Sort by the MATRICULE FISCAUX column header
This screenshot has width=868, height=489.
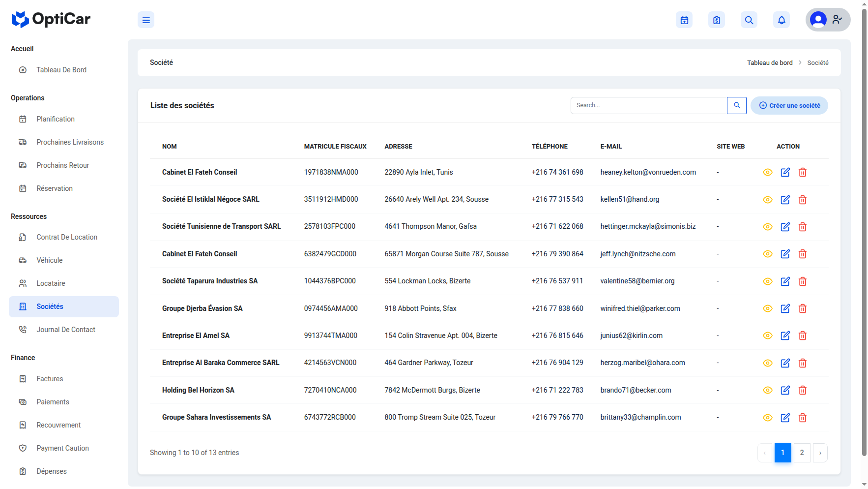point(335,147)
